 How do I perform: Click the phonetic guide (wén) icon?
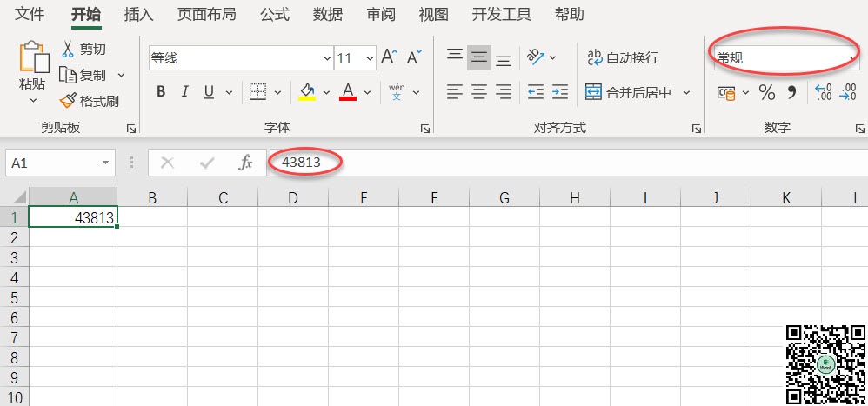[x=397, y=92]
